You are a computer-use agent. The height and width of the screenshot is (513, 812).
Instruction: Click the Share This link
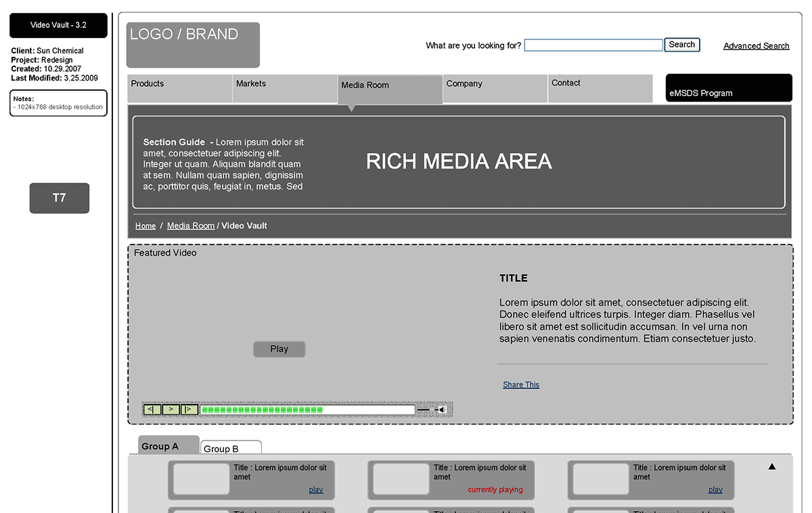[521, 384]
